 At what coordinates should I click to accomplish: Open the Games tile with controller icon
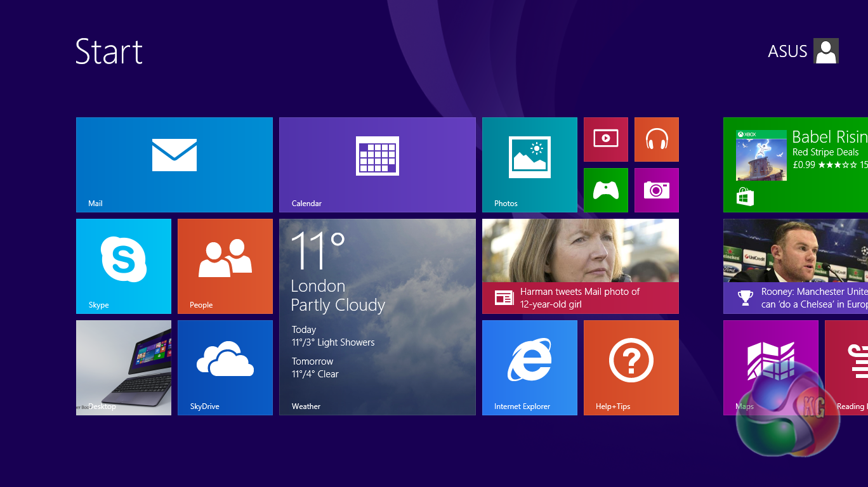tap(606, 190)
